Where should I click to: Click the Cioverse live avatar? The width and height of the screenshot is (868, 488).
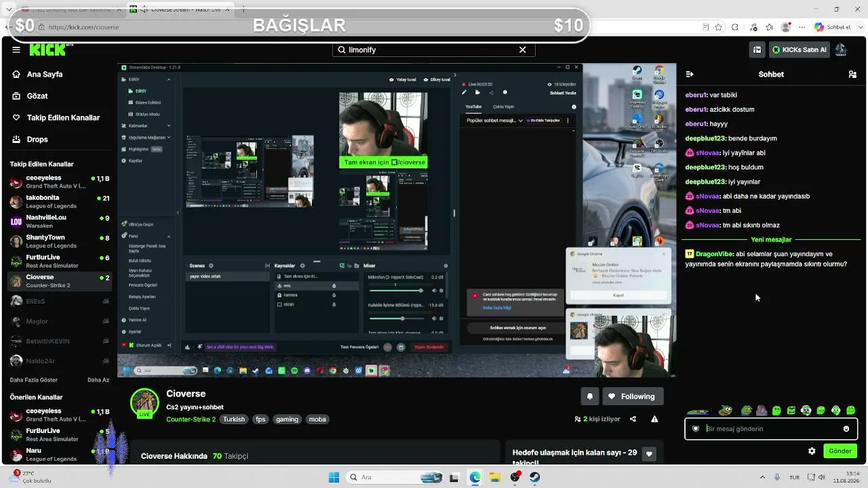144,403
